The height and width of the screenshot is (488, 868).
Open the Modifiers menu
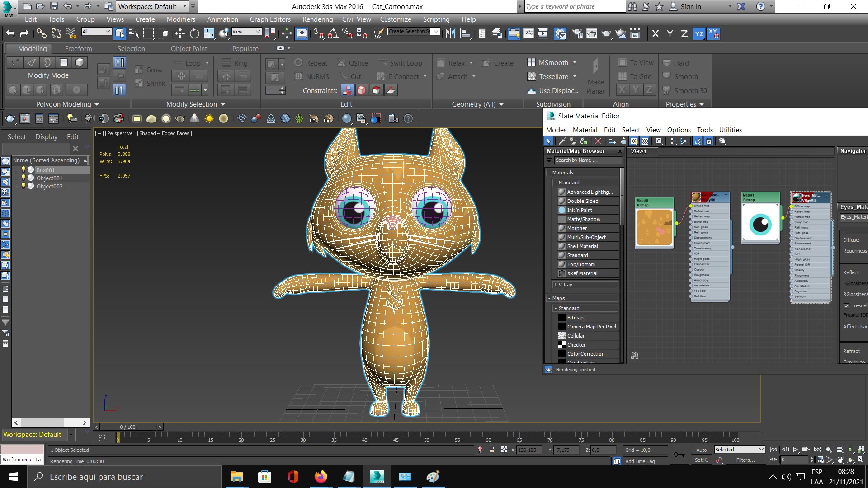pos(181,19)
